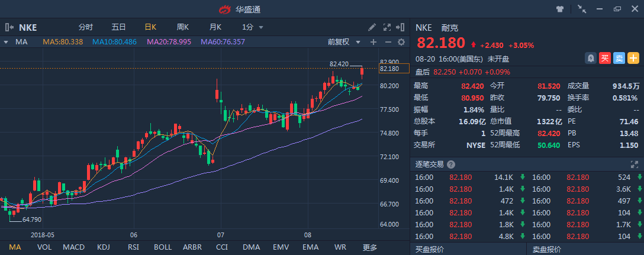Shrink the window with arrows icon
The height and width of the screenshot is (255, 644).
click(582, 9)
